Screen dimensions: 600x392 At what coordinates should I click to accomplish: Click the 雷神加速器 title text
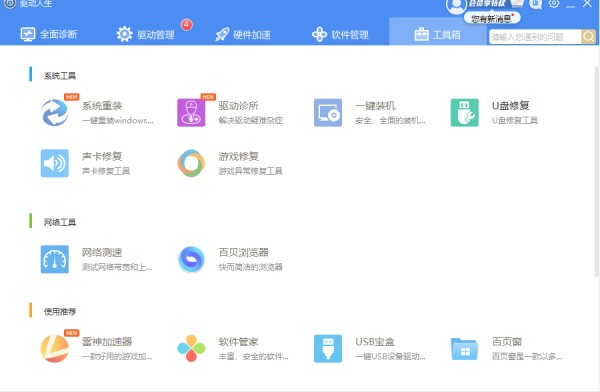[x=107, y=341]
